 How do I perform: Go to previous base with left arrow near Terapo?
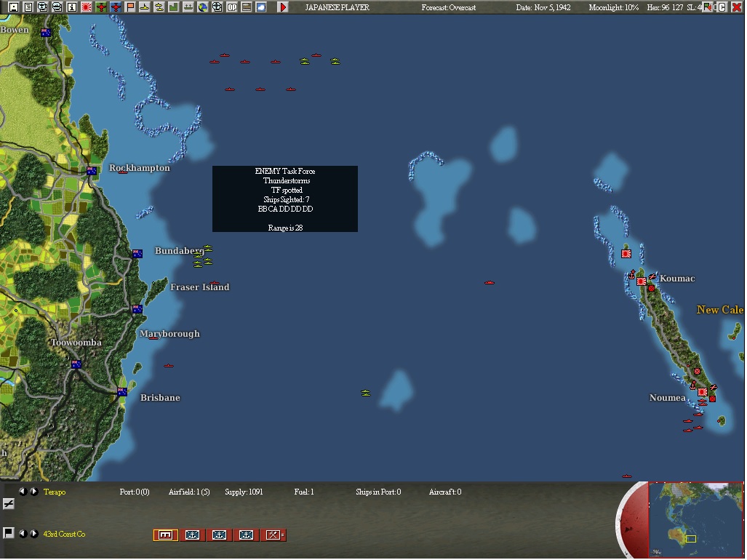click(x=23, y=492)
